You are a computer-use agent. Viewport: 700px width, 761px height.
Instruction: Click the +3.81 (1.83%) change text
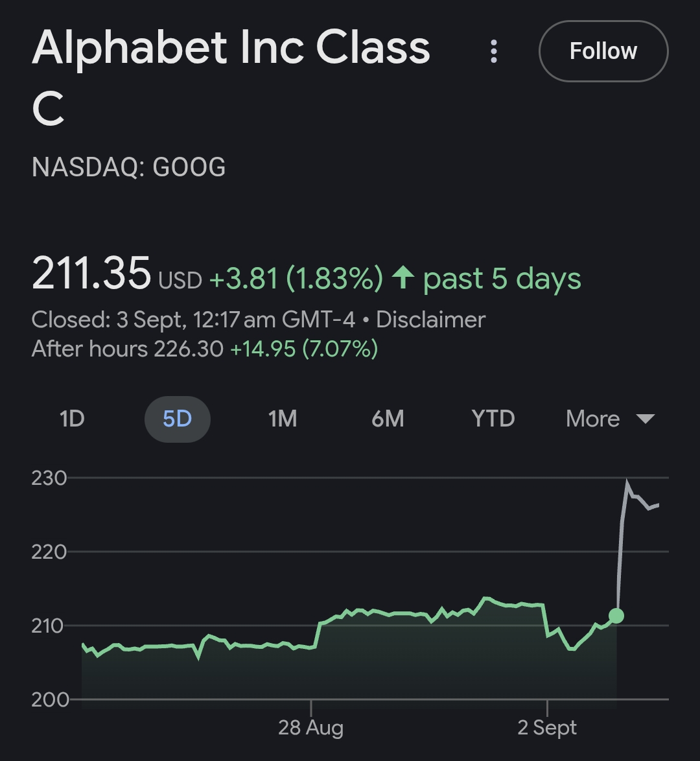[x=296, y=279]
